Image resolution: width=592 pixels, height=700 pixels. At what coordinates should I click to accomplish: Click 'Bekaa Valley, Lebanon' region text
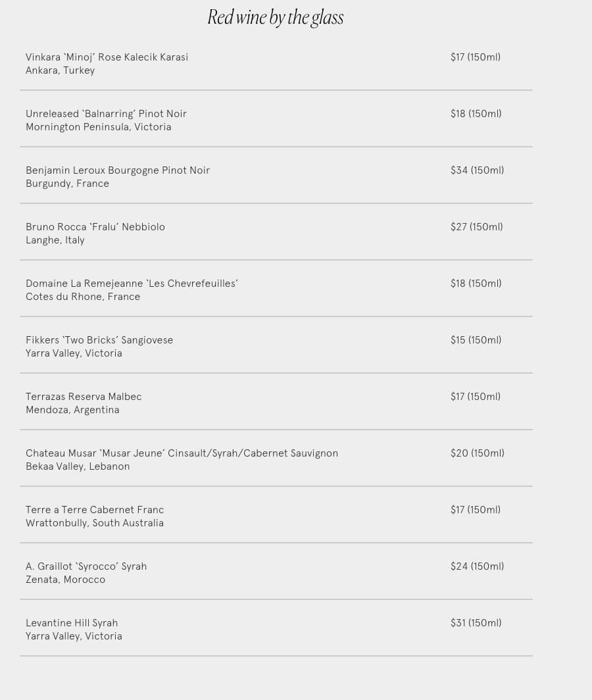[78, 466]
